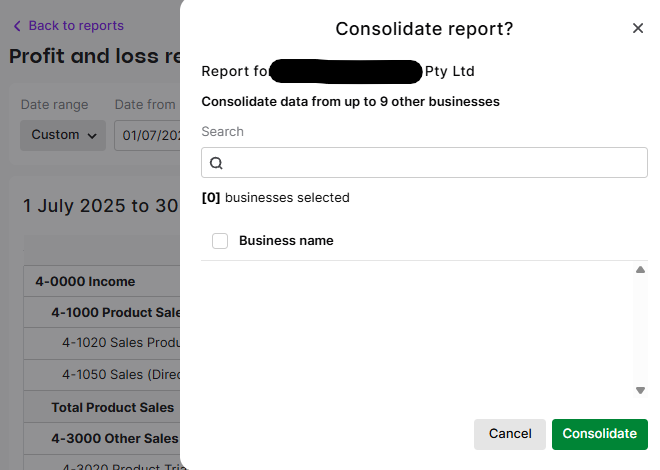
Task: Select the 4-0000 Income row
Action: click(100, 282)
